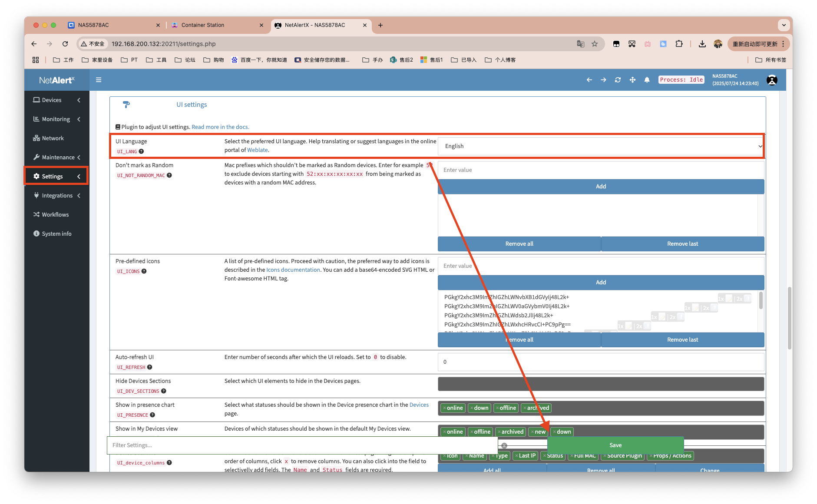The width and height of the screenshot is (817, 504).
Task: Click the back arrow in NetAlertX header
Action: (589, 80)
